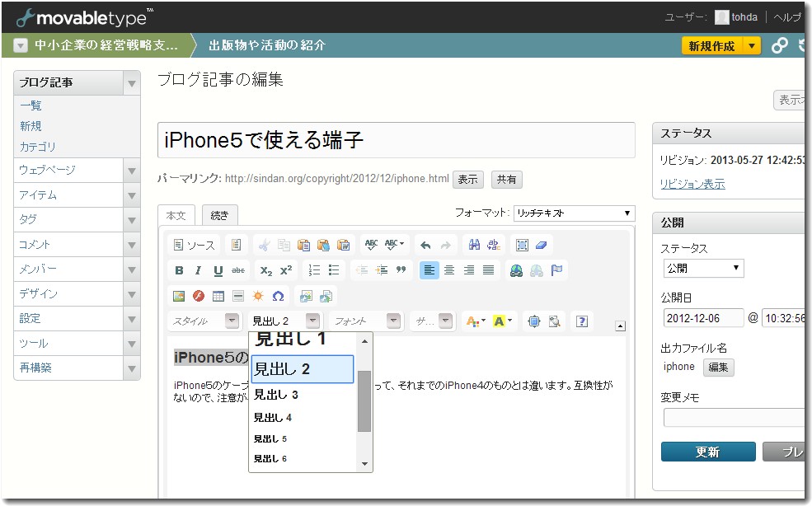Image resolution: width=812 pixels, height=506 pixels.
Task: Switch to the 本文 tab
Action: pyautogui.click(x=176, y=215)
